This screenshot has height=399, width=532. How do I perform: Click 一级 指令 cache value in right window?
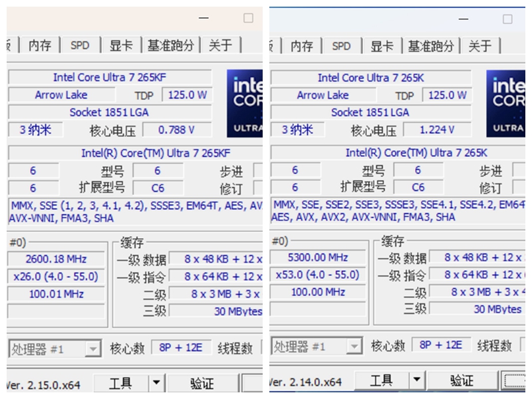(x=477, y=275)
